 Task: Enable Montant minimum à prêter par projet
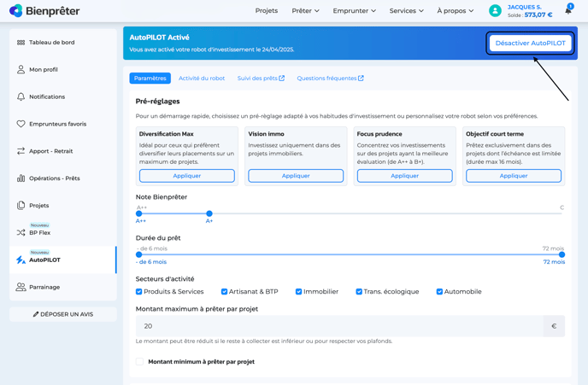[x=139, y=361]
